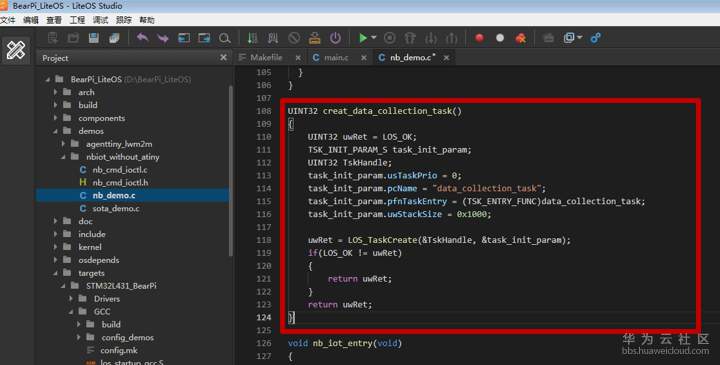This screenshot has width=720, height=365.
Task: Click the crossed-circle stop build icon
Action: (x=294, y=38)
